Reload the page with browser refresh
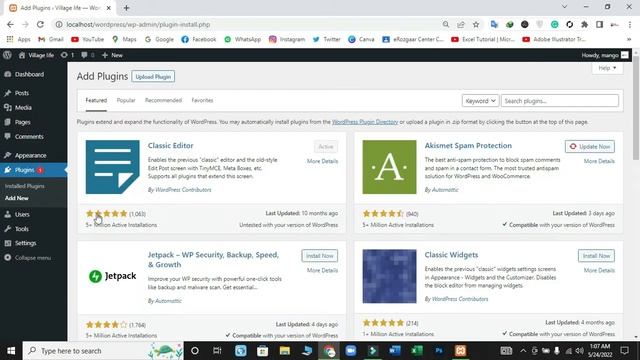Viewport: 640px width, 360px height. tap(40, 24)
